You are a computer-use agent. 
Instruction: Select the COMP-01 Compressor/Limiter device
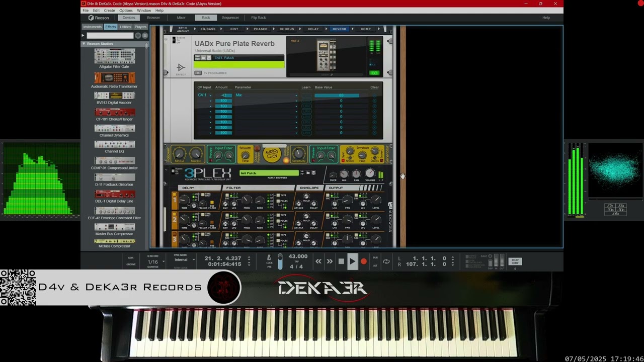point(114,163)
